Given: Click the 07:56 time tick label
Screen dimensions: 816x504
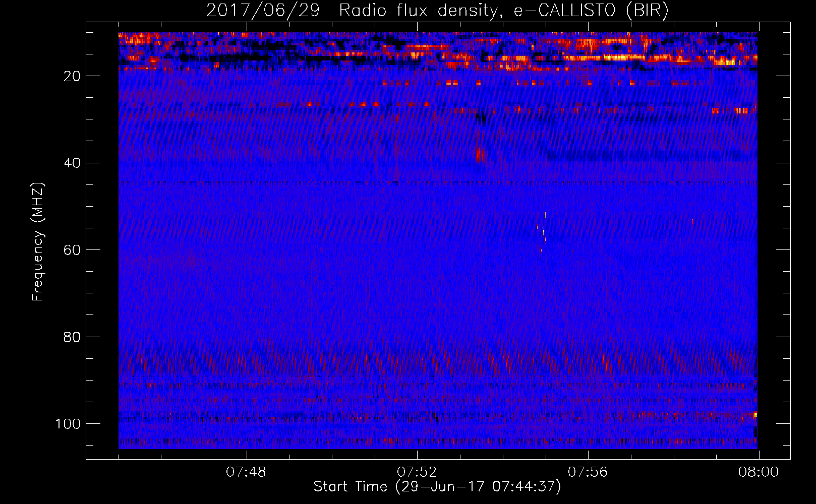Looking at the screenshot, I should coord(588,472).
